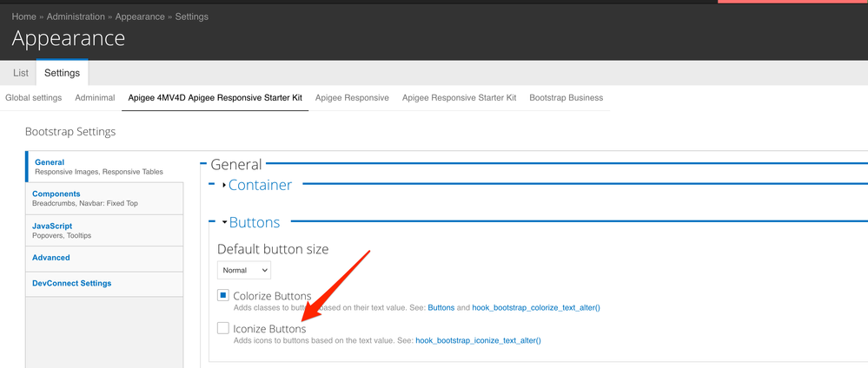Open the Components vertical tab

(x=104, y=199)
